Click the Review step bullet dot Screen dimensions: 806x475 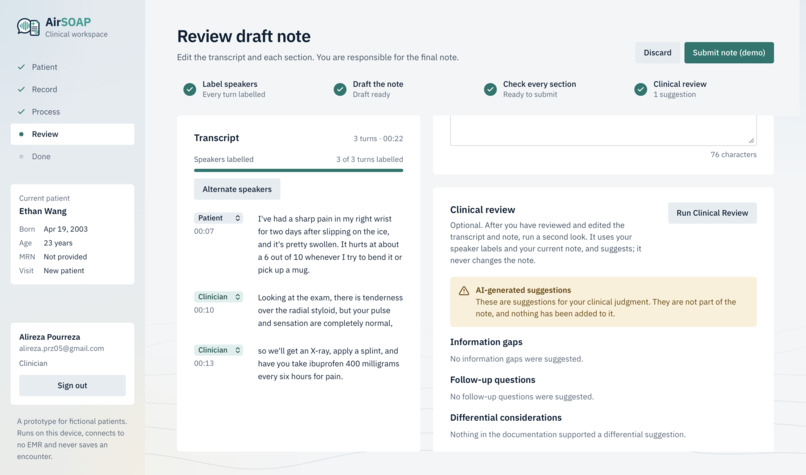tap(21, 134)
